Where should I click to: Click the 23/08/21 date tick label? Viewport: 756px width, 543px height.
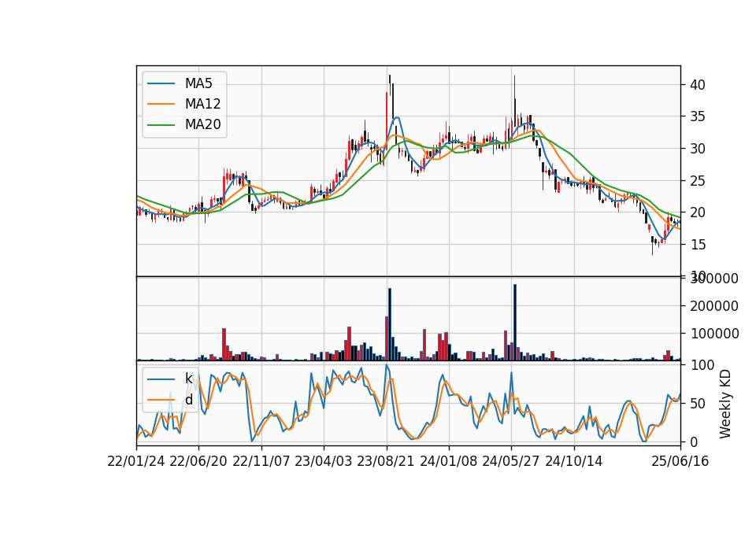(x=386, y=461)
